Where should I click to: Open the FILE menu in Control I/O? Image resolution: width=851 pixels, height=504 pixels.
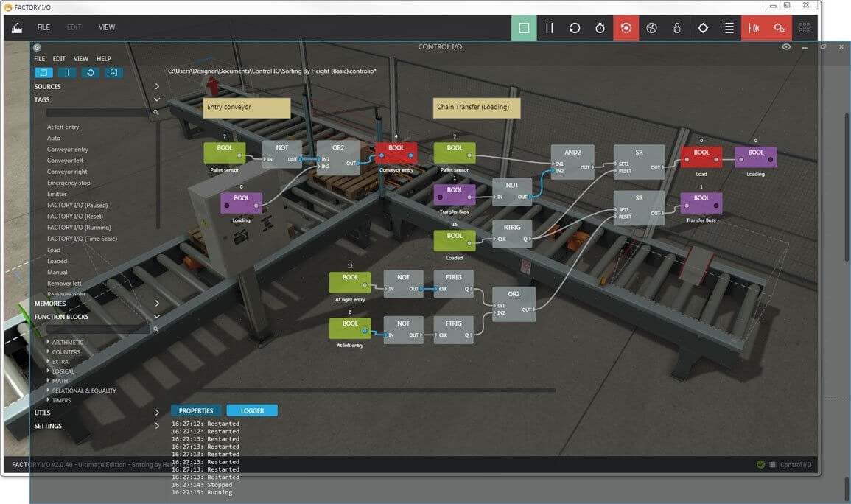pyautogui.click(x=38, y=58)
